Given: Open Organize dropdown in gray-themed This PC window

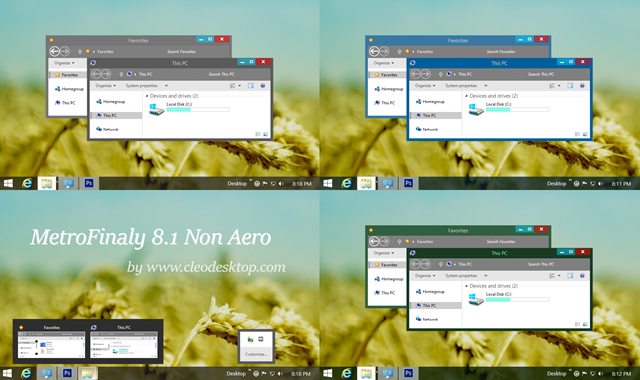Looking at the screenshot, I should pyautogui.click(x=105, y=86).
